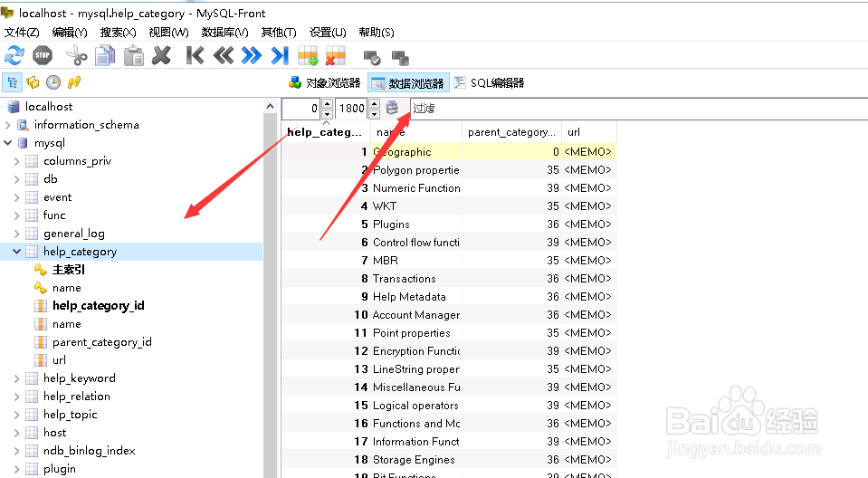Image resolution: width=868 pixels, height=478 pixels.
Task: Collapse the help_category table node
Action: pyautogui.click(x=16, y=252)
